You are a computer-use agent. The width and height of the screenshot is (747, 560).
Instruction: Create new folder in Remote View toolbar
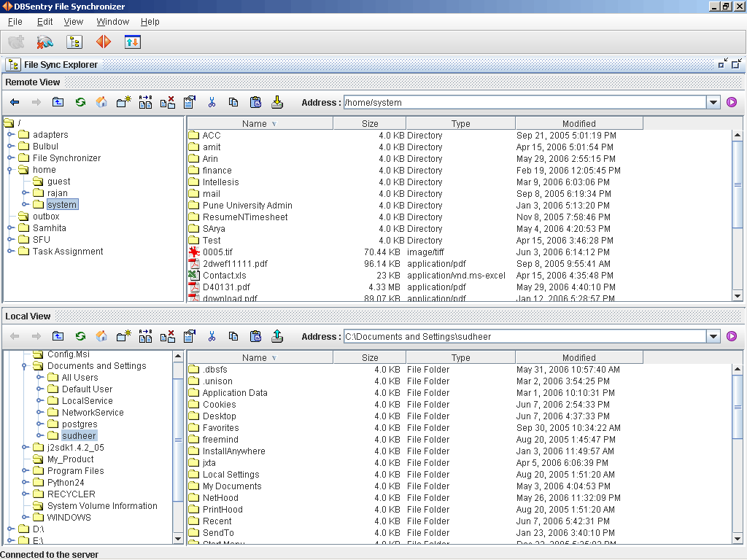tap(123, 102)
